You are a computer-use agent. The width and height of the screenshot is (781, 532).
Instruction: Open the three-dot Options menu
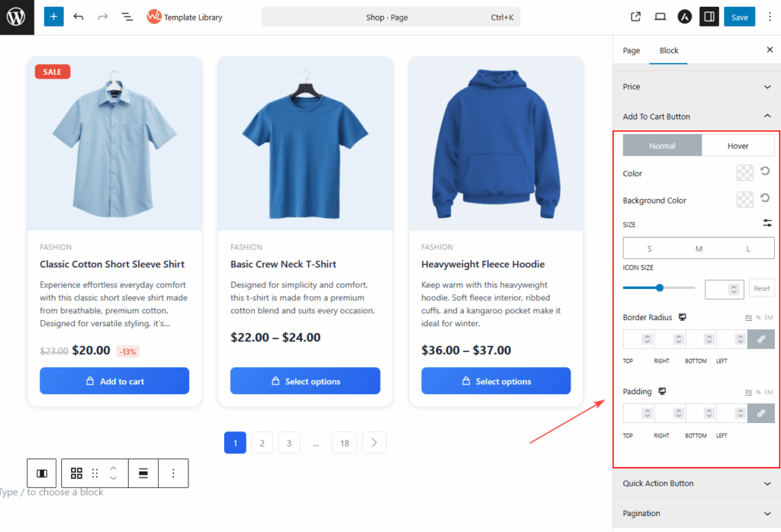pyautogui.click(x=770, y=16)
